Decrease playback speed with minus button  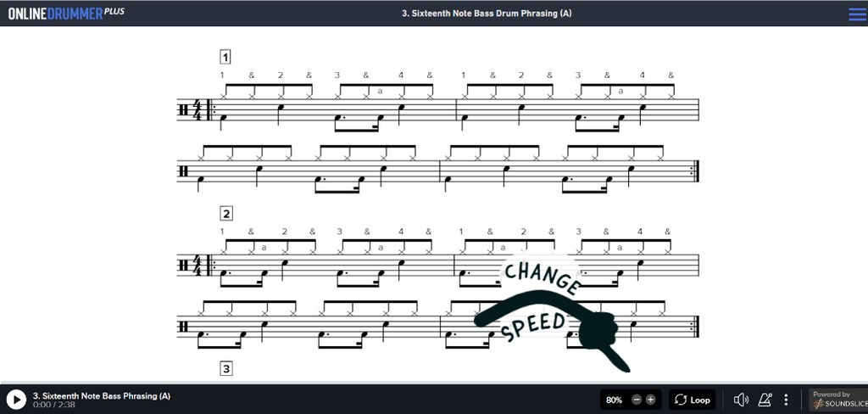click(x=637, y=400)
